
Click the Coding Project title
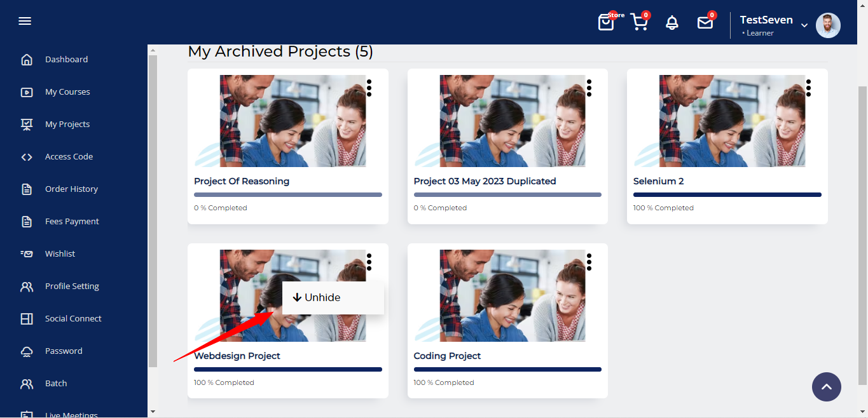click(447, 356)
